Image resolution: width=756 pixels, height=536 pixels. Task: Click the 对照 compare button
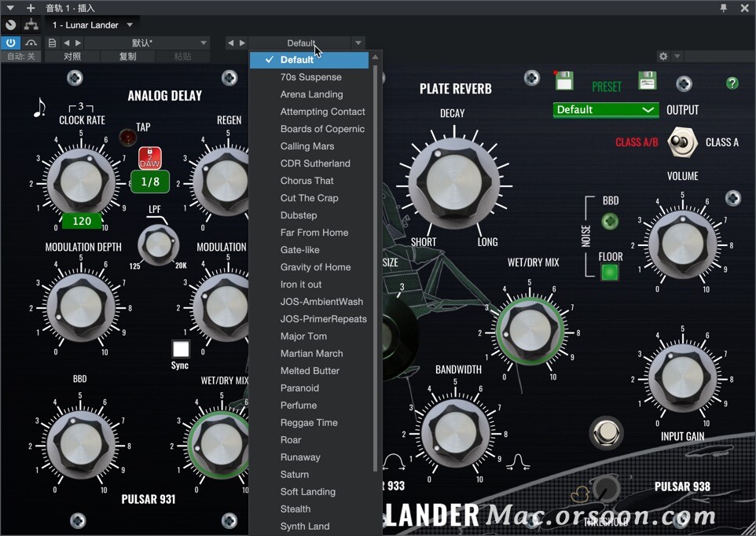pyautogui.click(x=72, y=57)
